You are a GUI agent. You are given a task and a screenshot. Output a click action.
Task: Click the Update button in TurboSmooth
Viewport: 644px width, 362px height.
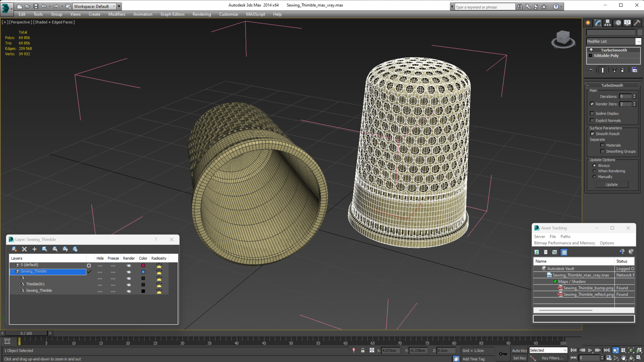pyautogui.click(x=611, y=185)
